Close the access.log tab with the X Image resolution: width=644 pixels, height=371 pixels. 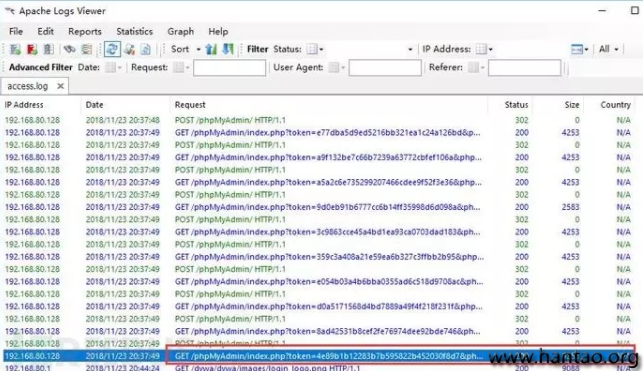coord(60,86)
